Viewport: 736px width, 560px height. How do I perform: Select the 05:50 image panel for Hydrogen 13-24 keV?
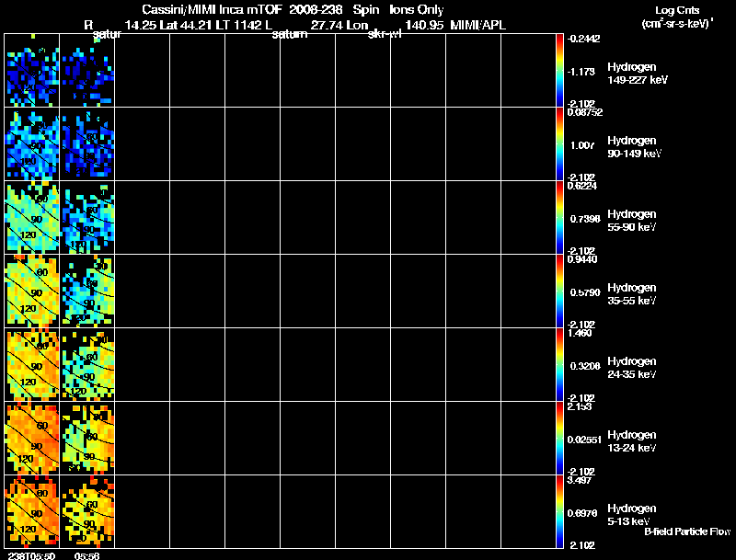(32, 439)
